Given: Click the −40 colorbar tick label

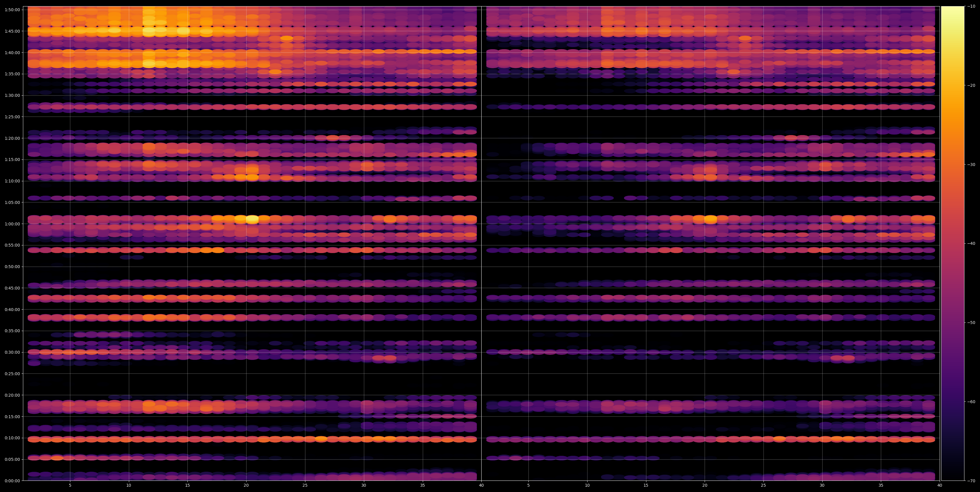Looking at the screenshot, I should pyautogui.click(x=971, y=244).
